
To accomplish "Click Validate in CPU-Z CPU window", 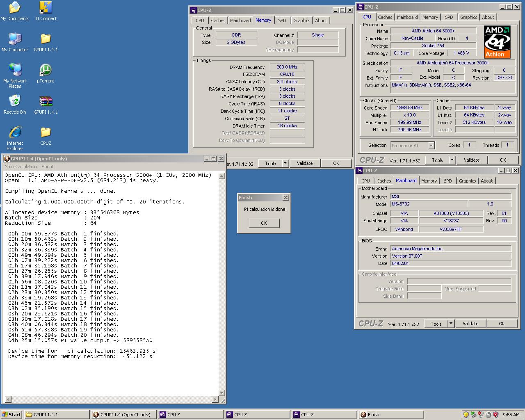I will (x=472, y=160).
